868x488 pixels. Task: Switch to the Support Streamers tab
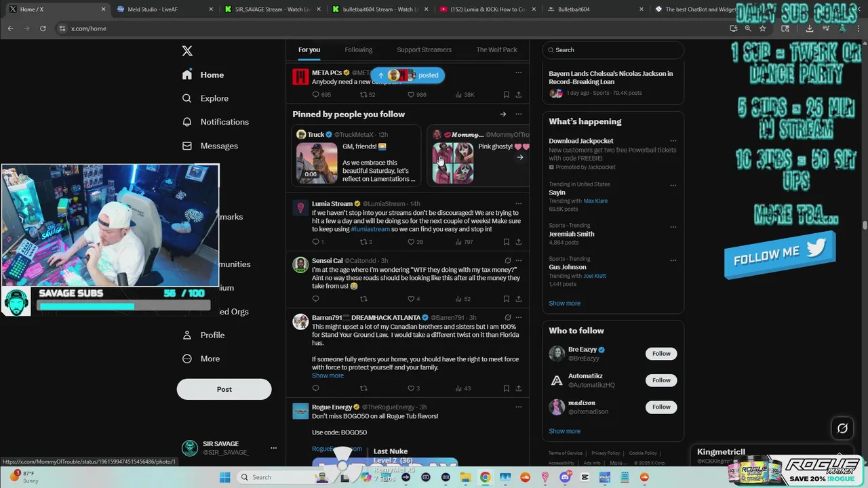tap(424, 49)
